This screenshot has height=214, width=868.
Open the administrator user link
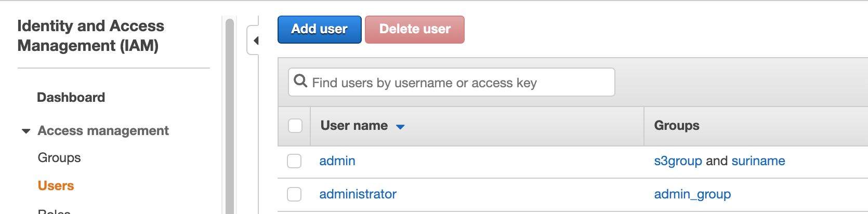click(x=358, y=194)
